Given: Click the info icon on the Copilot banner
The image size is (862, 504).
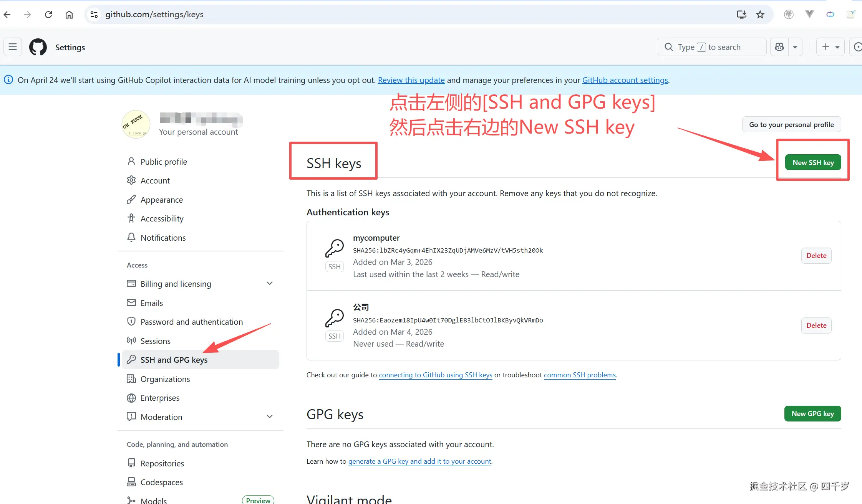Looking at the screenshot, I should [x=8, y=79].
